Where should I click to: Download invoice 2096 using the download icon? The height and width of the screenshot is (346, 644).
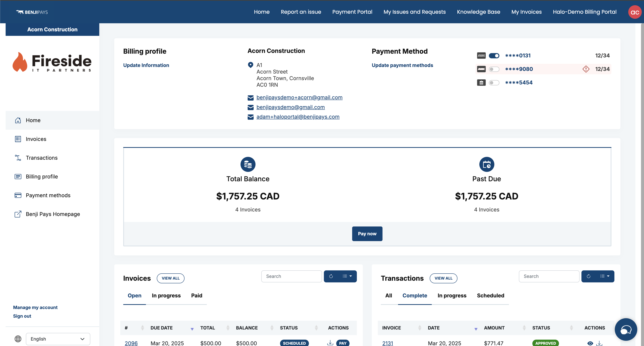click(330, 342)
